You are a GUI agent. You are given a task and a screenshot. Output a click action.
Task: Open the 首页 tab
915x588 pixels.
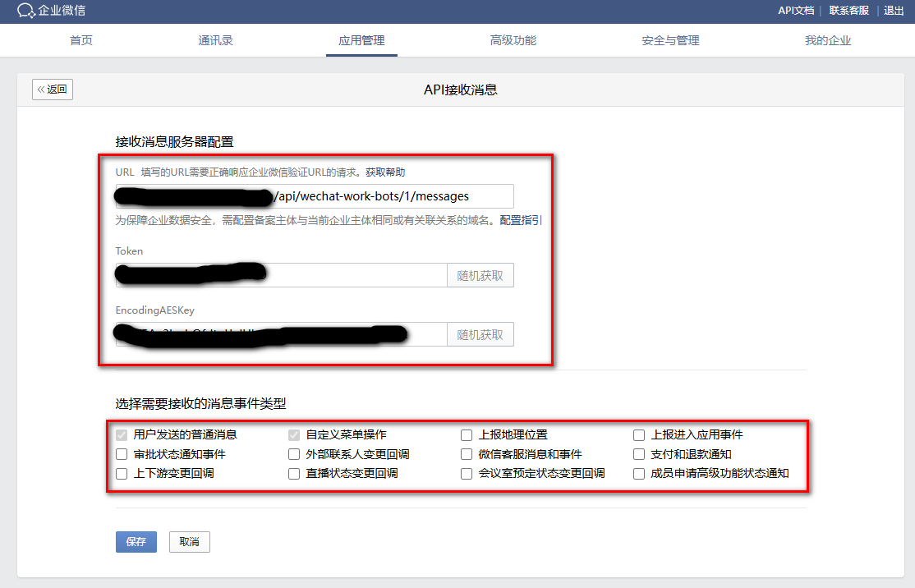81,40
